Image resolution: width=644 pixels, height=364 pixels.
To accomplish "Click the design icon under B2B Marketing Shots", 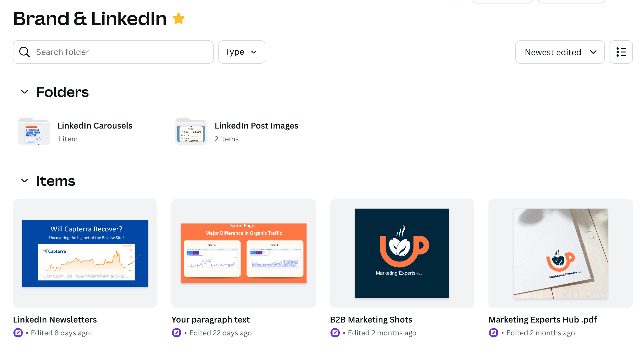I will 335,333.
